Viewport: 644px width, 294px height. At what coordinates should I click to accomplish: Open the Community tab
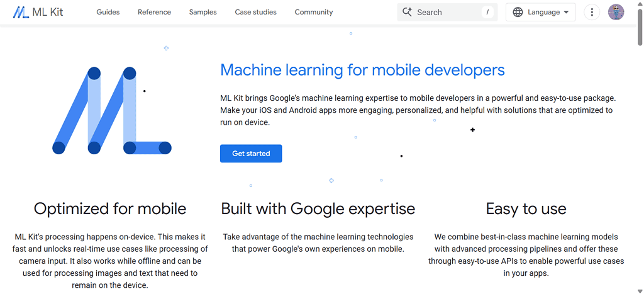point(314,13)
